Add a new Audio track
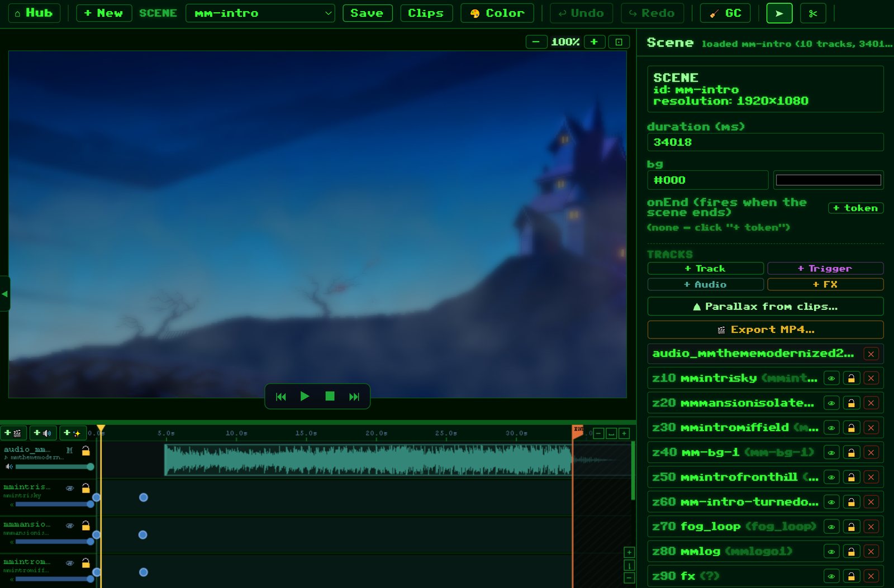Screen dimensions: 894x588 [x=705, y=284]
